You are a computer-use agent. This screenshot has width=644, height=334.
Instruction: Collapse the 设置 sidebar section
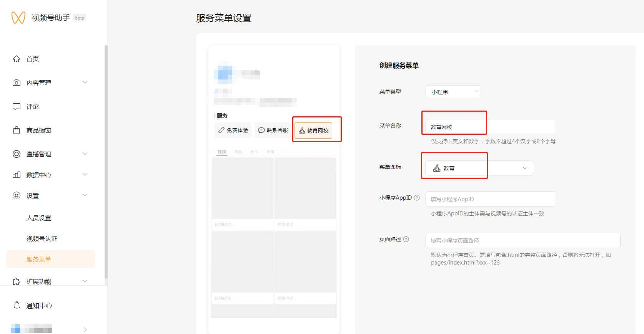coord(85,195)
